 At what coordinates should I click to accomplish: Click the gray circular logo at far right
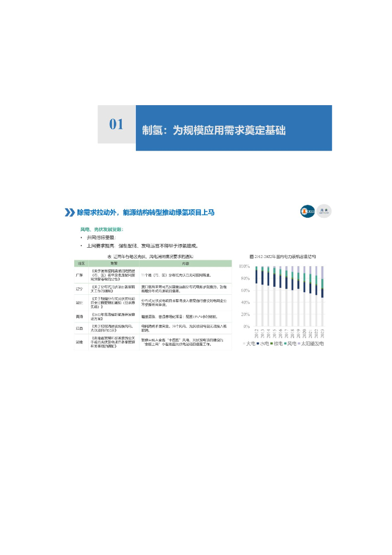click(324, 211)
